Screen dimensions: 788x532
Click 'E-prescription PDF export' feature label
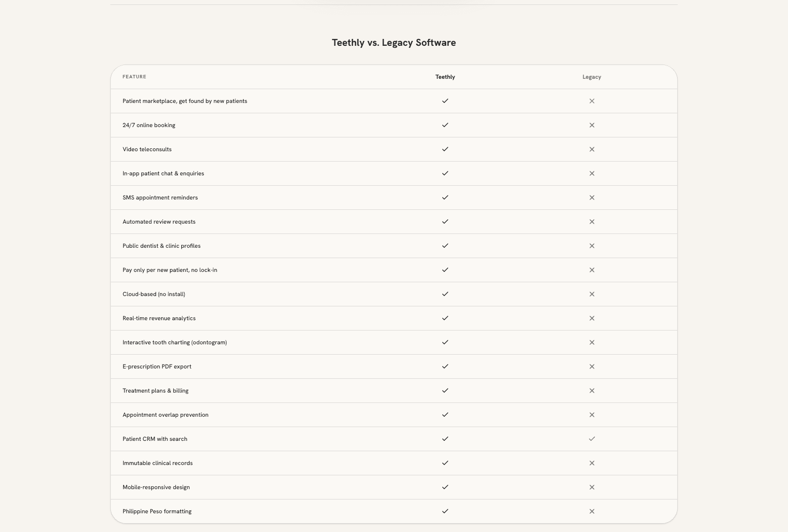pyautogui.click(x=157, y=366)
